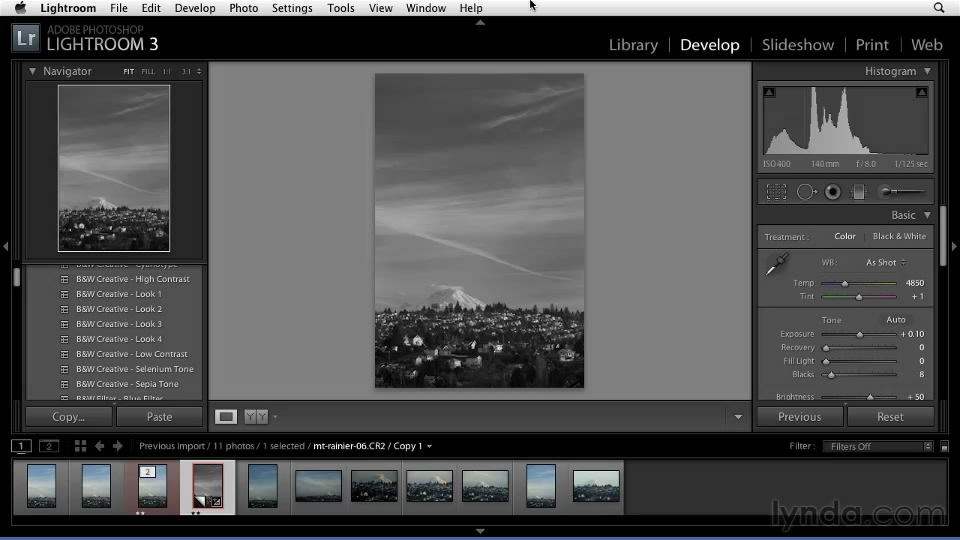Adjust the Blacks slider
Screen dimensions: 960x540
pos(831,375)
